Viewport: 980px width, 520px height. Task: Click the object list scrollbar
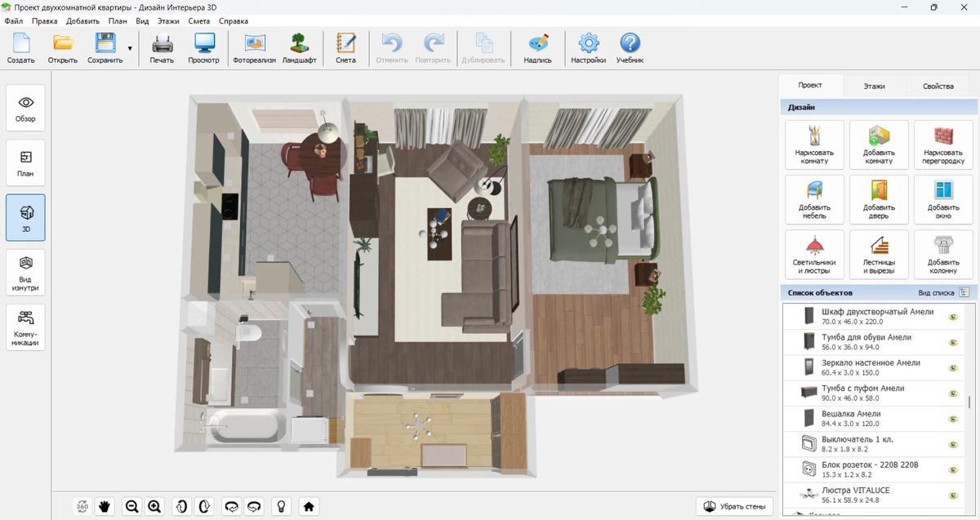coord(969,402)
